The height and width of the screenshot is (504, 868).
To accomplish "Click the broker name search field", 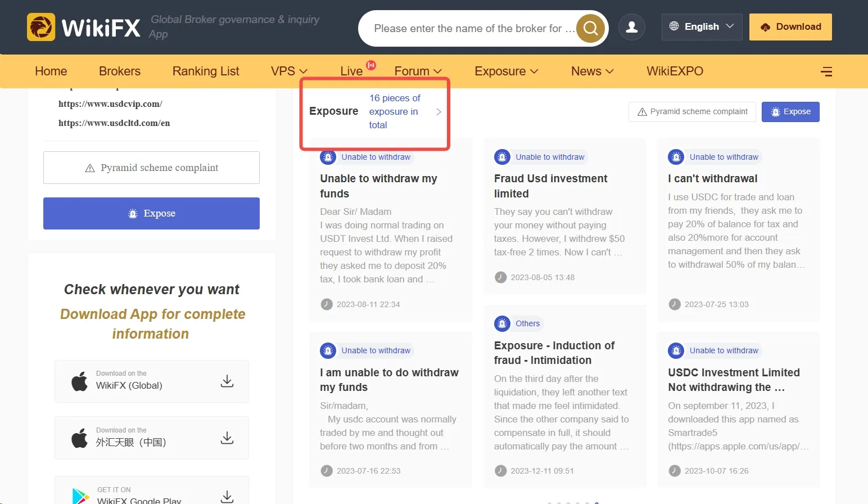I will [474, 28].
